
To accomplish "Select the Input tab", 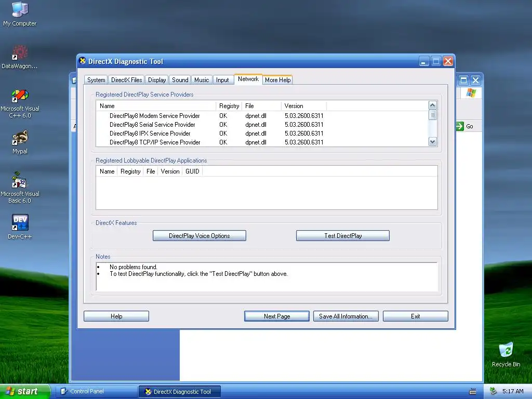I will pyautogui.click(x=222, y=79).
